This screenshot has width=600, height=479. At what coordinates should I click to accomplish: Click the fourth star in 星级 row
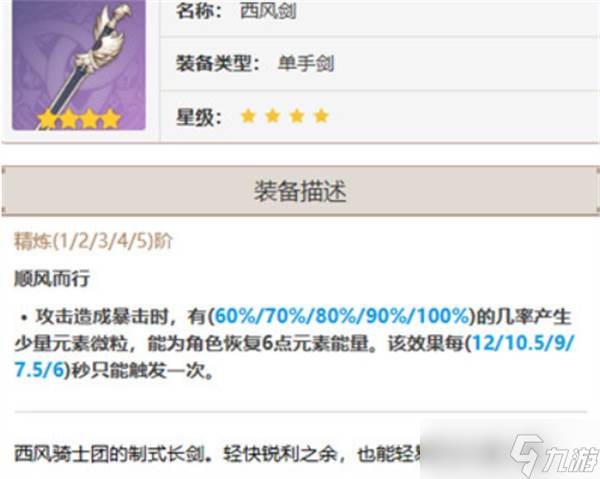coord(321,116)
